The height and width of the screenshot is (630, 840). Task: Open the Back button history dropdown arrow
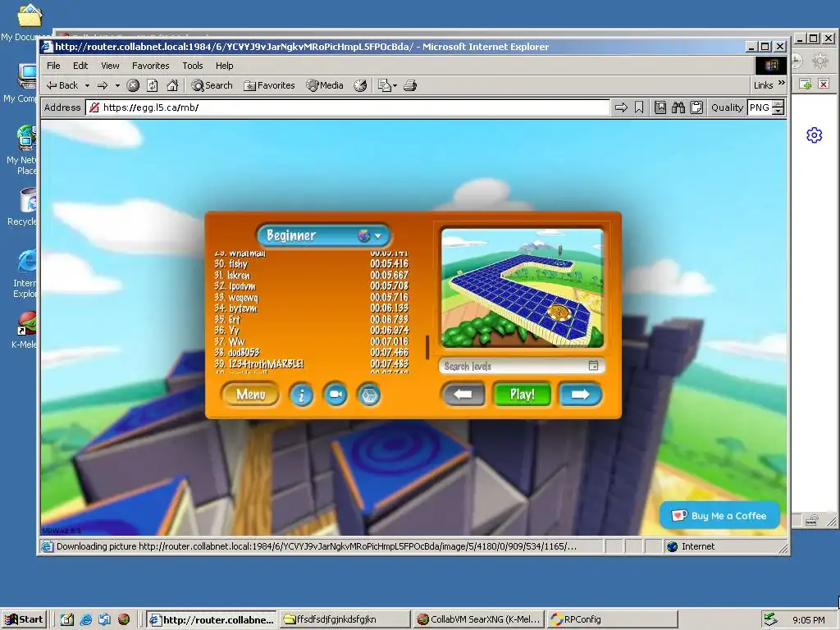[x=87, y=85]
